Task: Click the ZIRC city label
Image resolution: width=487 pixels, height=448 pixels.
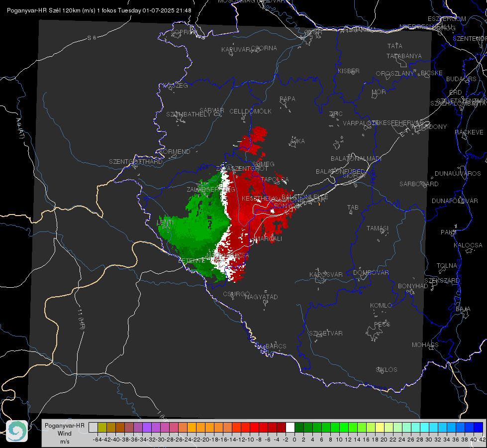Action: click(336, 114)
